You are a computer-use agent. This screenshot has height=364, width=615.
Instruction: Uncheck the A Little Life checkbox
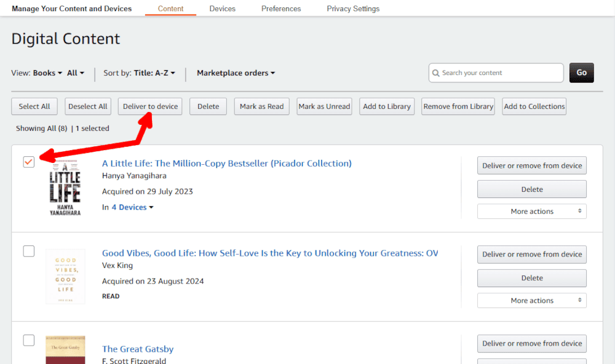pyautogui.click(x=29, y=162)
